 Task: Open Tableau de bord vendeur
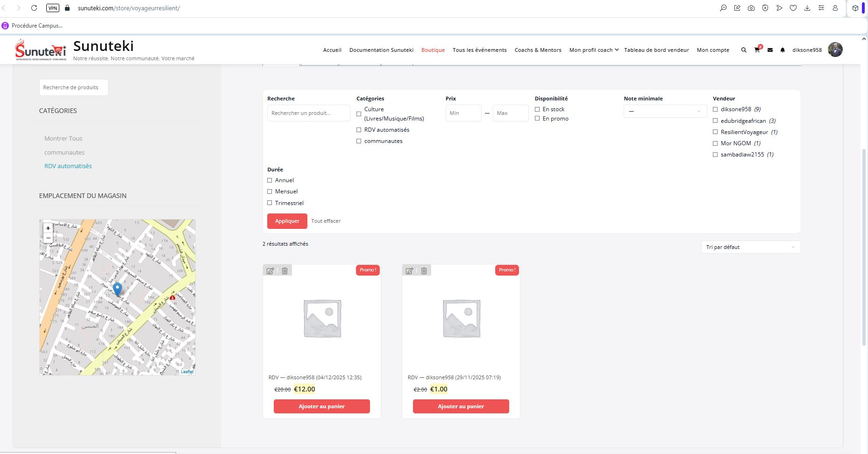click(656, 50)
